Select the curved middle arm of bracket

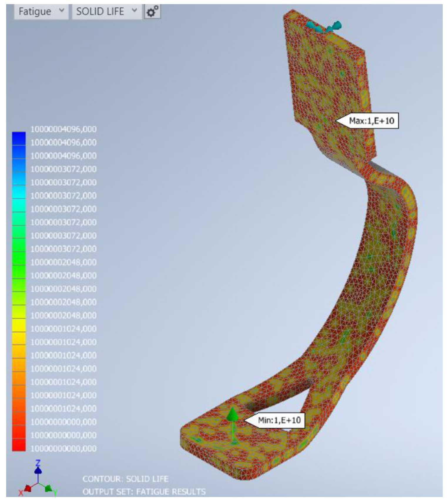click(382, 264)
